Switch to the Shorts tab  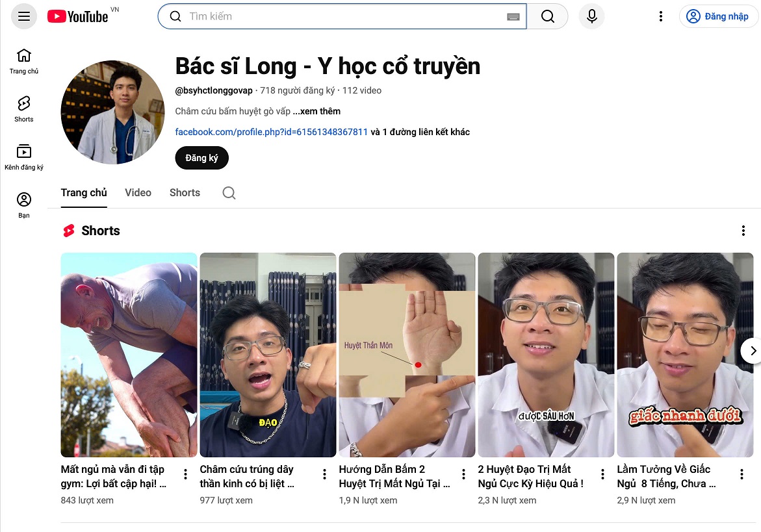click(184, 193)
